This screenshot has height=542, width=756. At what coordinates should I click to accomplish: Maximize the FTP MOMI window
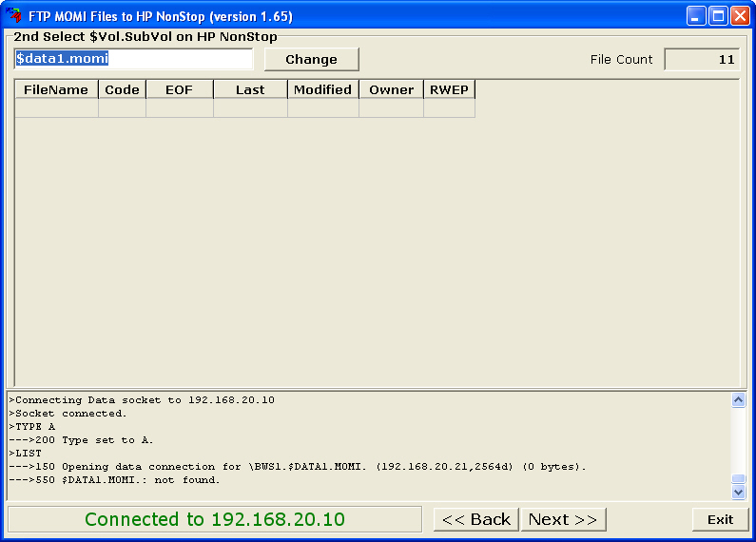point(718,16)
